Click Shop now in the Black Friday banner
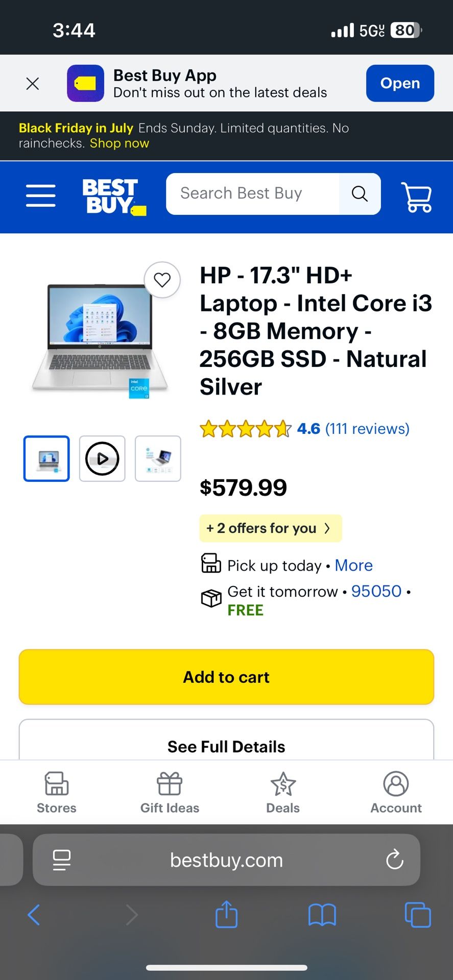The image size is (453, 980). click(118, 143)
